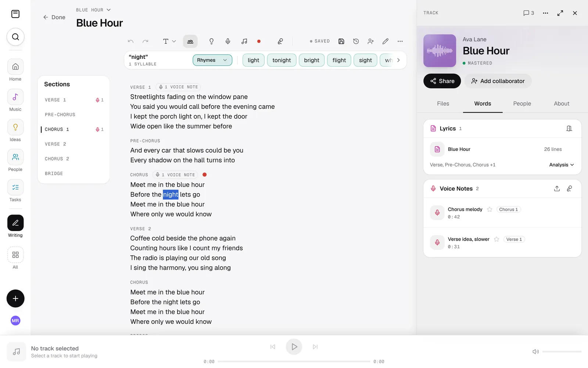Click the save disk icon

tap(341, 41)
